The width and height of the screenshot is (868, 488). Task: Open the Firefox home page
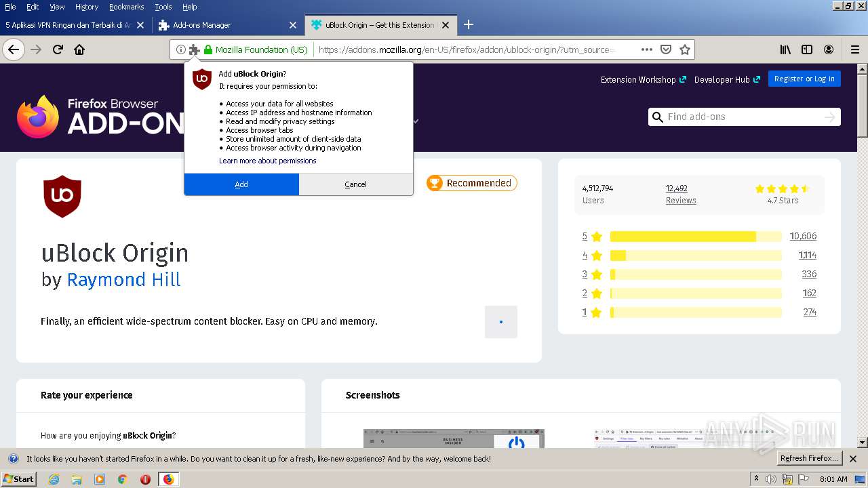pos(79,49)
